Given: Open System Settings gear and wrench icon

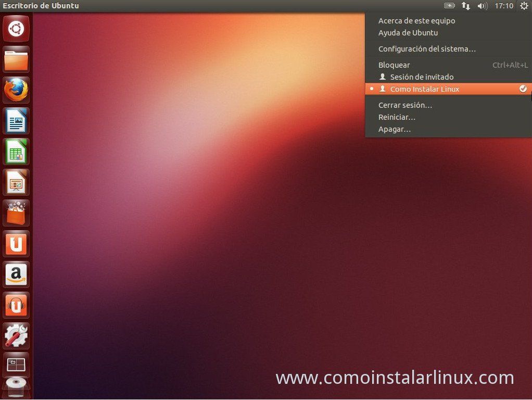Looking at the screenshot, I should point(16,336).
